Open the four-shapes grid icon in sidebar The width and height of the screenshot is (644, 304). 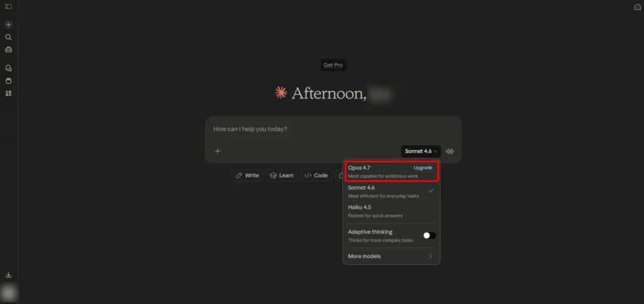pyautogui.click(x=8, y=94)
